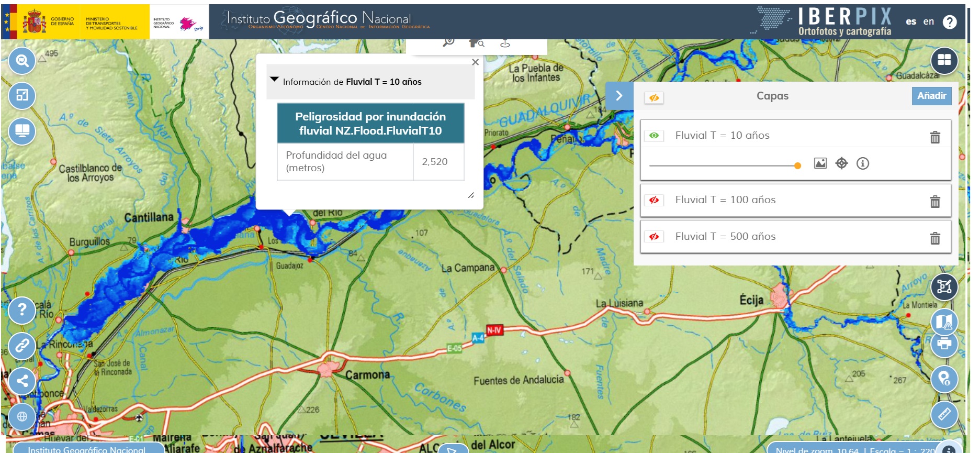Show the Fluvial T = 500 años layer

click(654, 237)
